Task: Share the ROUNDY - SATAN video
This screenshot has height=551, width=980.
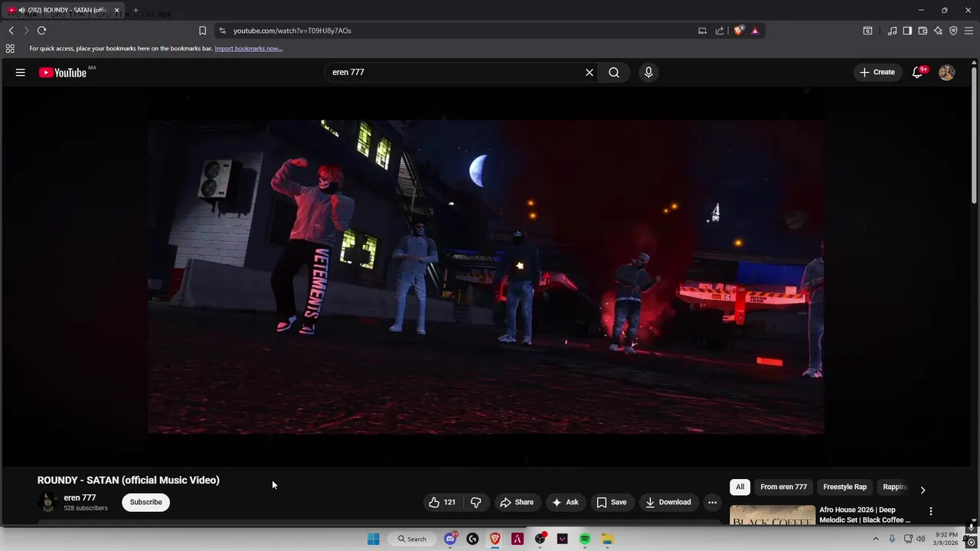Action: 517,502
